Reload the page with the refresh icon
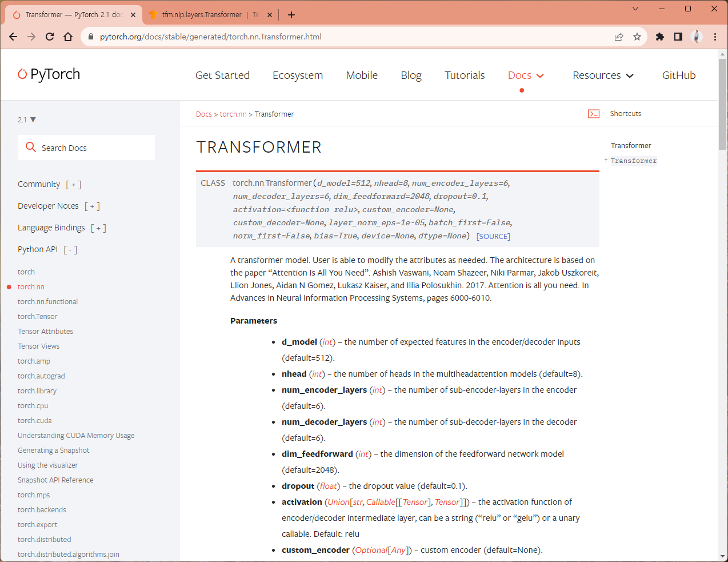This screenshot has width=728, height=562. click(x=50, y=37)
